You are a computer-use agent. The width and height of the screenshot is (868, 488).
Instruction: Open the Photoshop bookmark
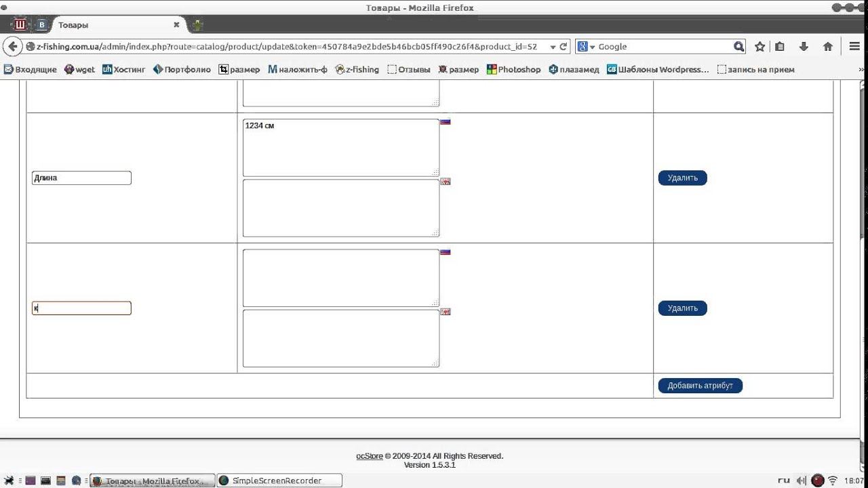[514, 69]
